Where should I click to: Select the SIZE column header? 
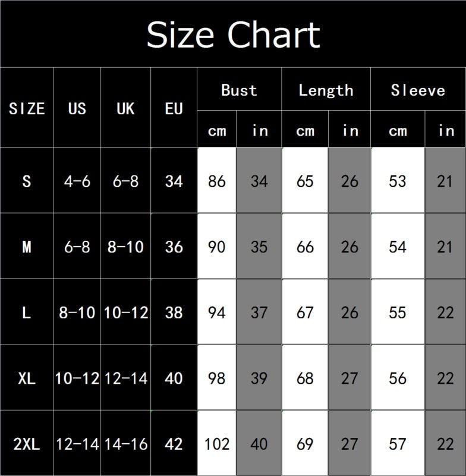[x=27, y=108]
